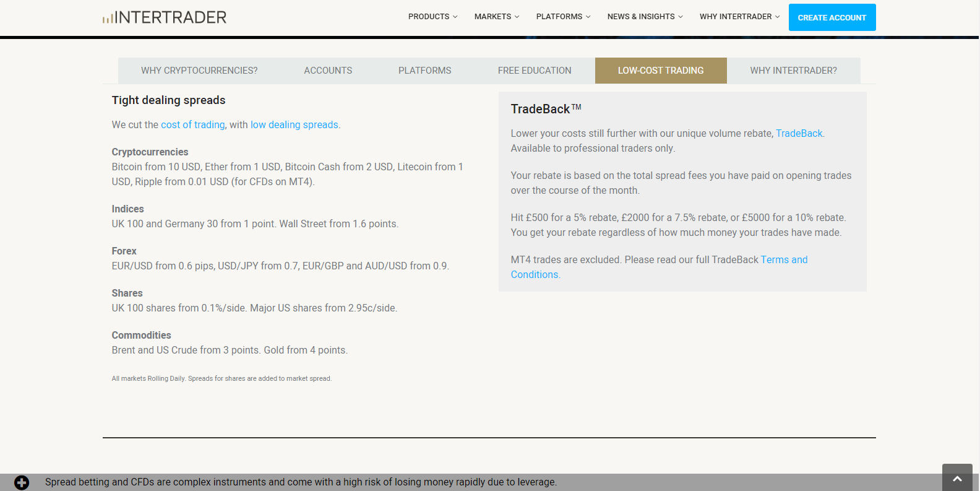This screenshot has height=491, width=980.
Task: Go to the Free Education tab
Action: pyautogui.click(x=535, y=71)
